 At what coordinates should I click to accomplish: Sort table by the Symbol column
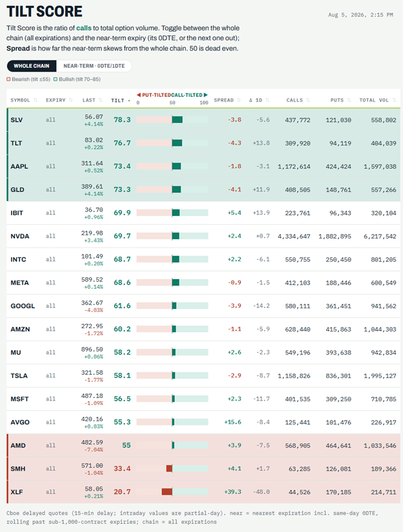click(x=24, y=100)
